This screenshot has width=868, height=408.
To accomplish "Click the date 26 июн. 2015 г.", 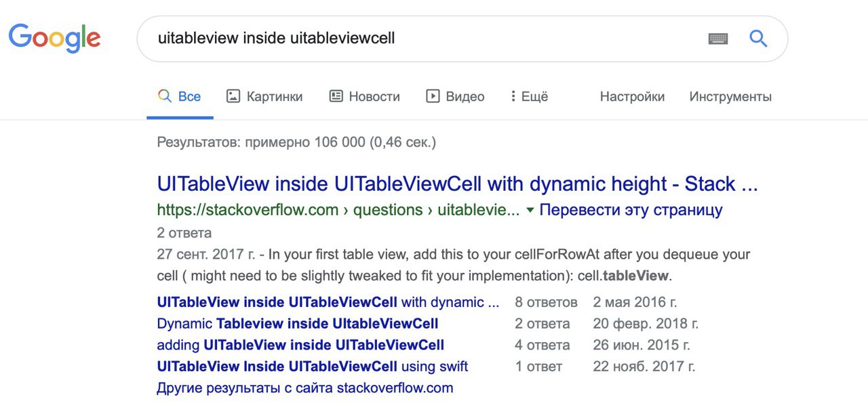I will 642,345.
